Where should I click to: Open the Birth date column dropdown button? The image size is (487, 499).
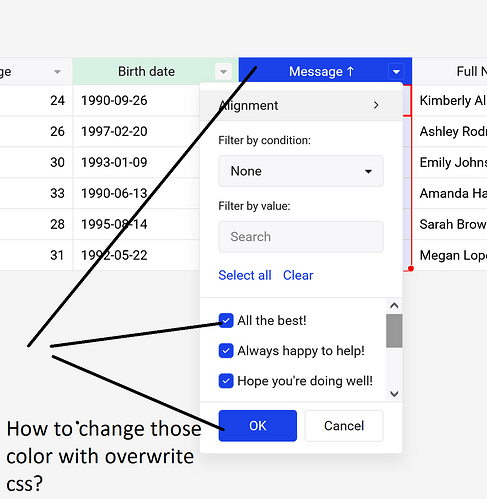tap(223, 72)
